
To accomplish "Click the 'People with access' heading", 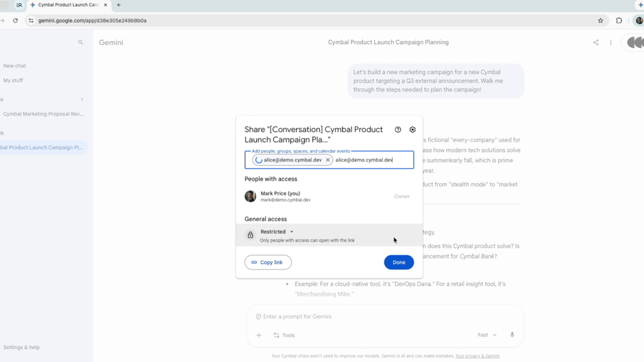I will click(x=270, y=179).
